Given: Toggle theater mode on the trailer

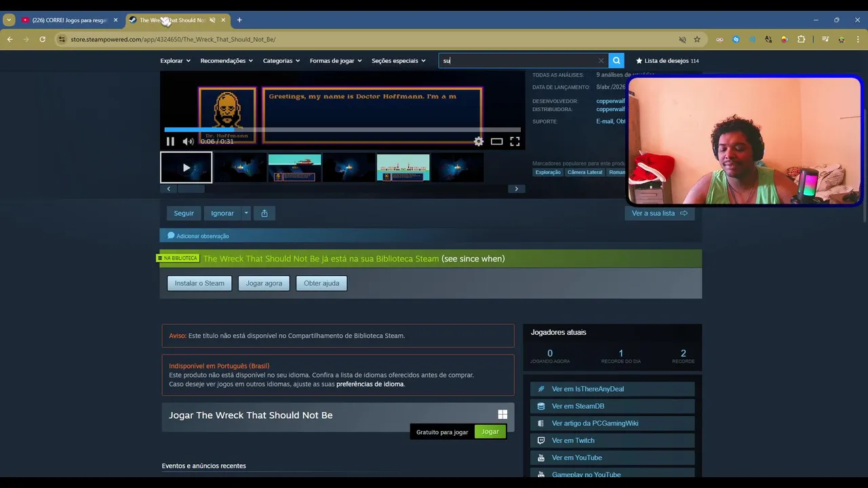Looking at the screenshot, I should pos(496,142).
